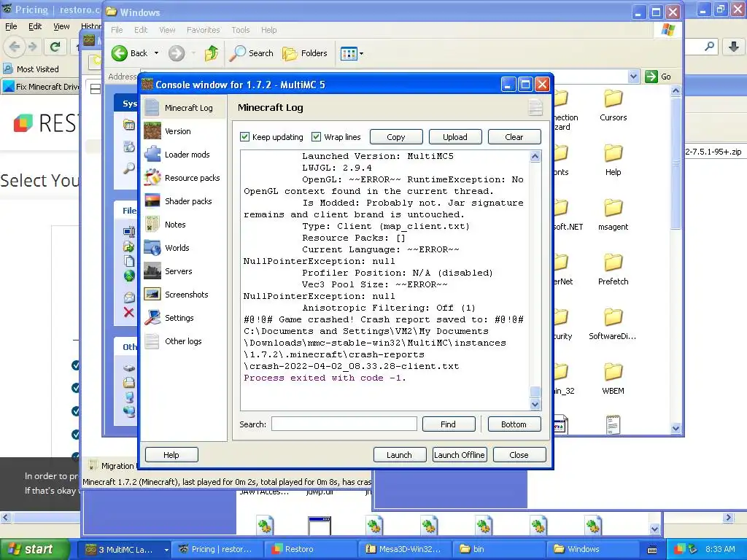Switch to Restoro taskbar item
Viewport: 747px width, 560px height.
pos(311,550)
